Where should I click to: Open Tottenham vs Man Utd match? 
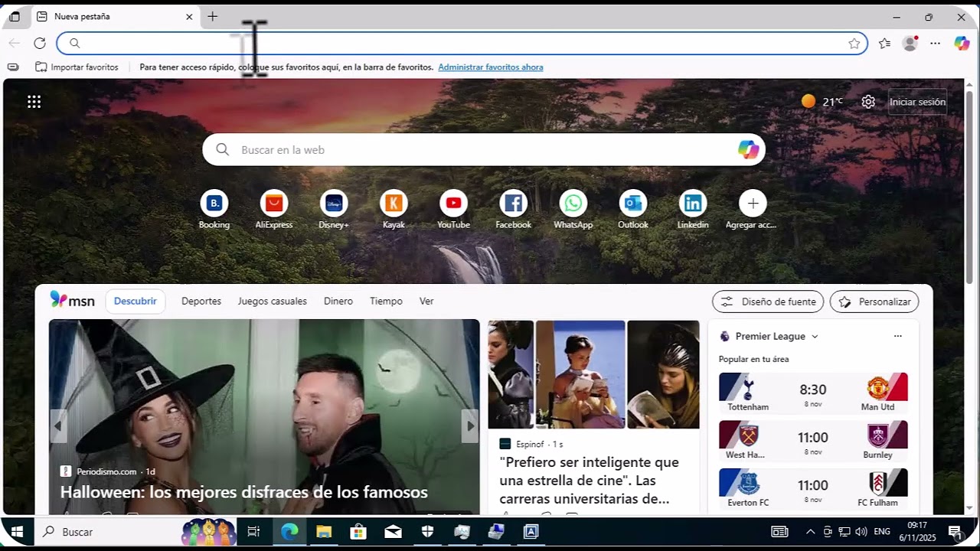[x=813, y=393]
